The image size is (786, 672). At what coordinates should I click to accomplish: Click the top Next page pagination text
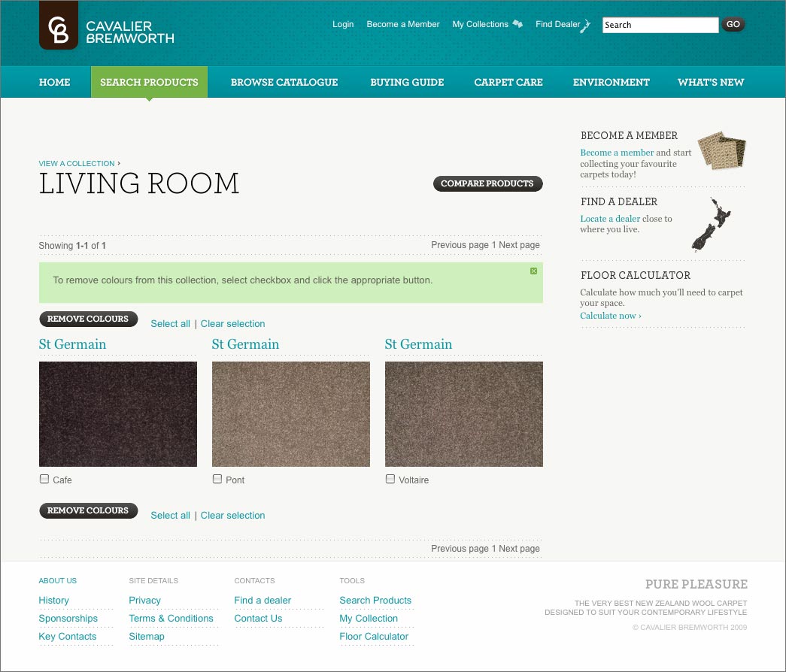[x=519, y=245]
